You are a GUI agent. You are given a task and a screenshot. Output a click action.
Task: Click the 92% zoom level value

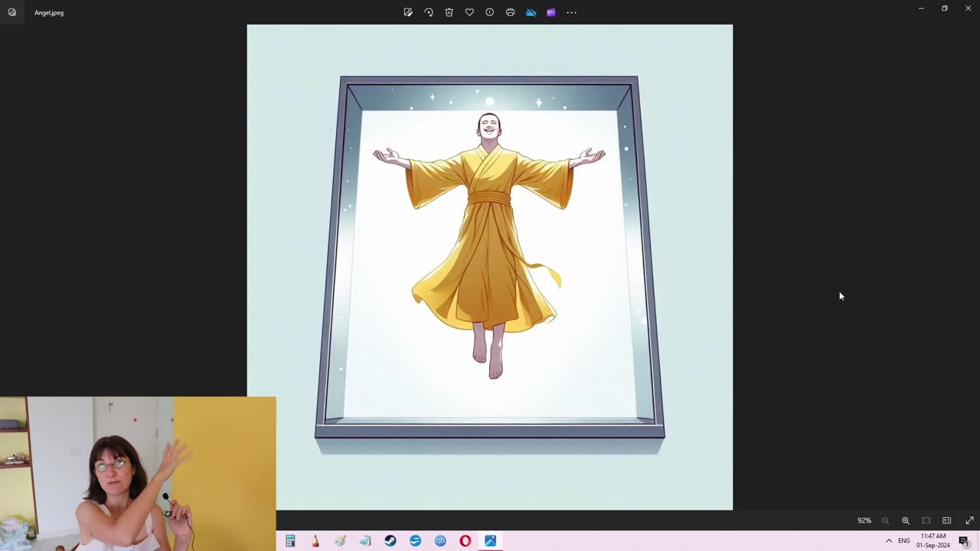[864, 520]
